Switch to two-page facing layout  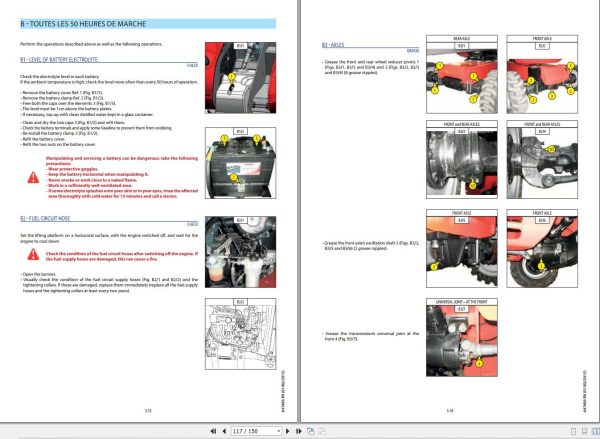[x=595, y=431]
